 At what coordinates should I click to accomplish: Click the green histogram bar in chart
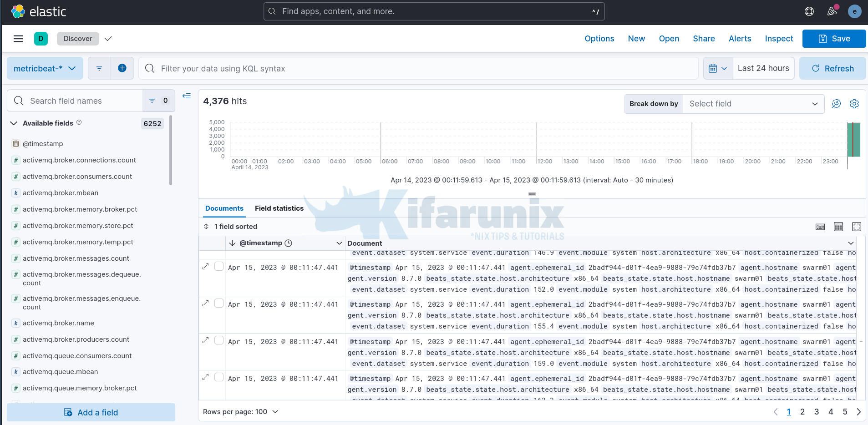tap(853, 140)
